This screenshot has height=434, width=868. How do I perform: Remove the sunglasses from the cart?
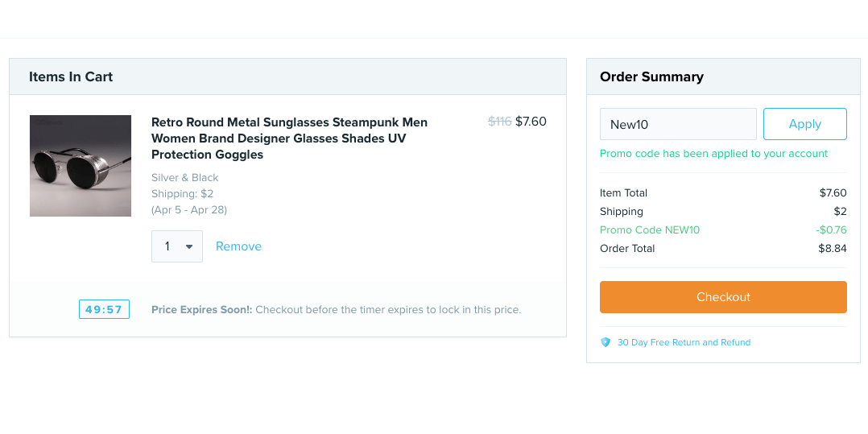pyautogui.click(x=238, y=246)
